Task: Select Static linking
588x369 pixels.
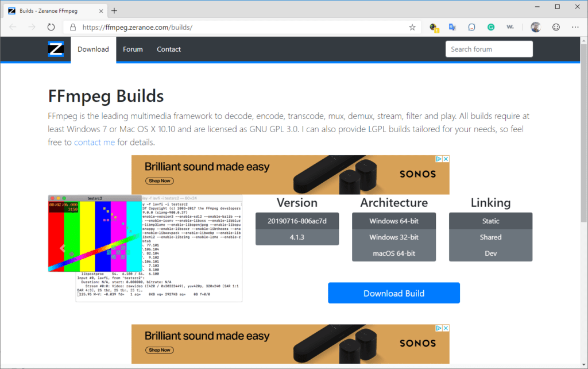Action: pos(490,221)
